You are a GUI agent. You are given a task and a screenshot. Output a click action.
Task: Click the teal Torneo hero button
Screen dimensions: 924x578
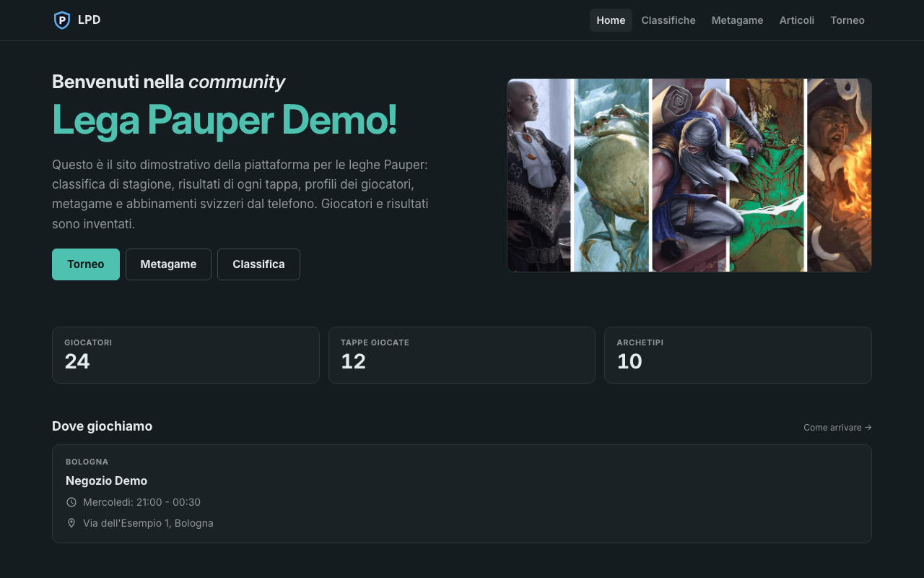pos(86,264)
